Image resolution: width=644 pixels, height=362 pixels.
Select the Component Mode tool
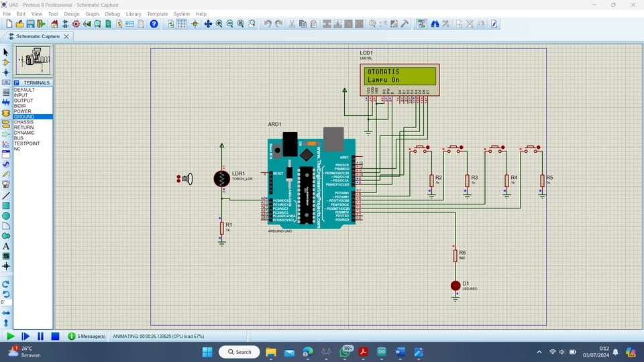point(6,62)
